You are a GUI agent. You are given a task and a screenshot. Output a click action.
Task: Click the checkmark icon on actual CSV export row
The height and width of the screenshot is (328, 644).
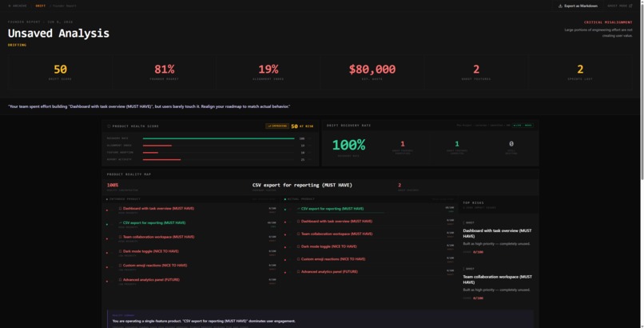pos(298,208)
